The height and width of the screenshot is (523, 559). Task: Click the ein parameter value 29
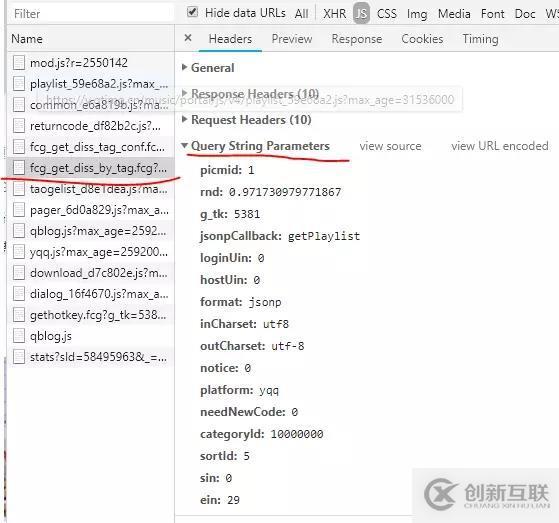[234, 500]
